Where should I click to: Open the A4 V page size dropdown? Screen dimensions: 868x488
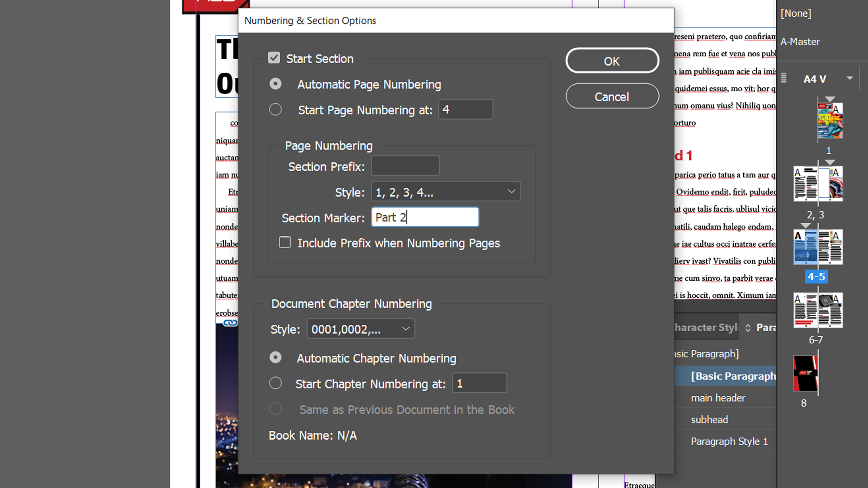coord(849,78)
